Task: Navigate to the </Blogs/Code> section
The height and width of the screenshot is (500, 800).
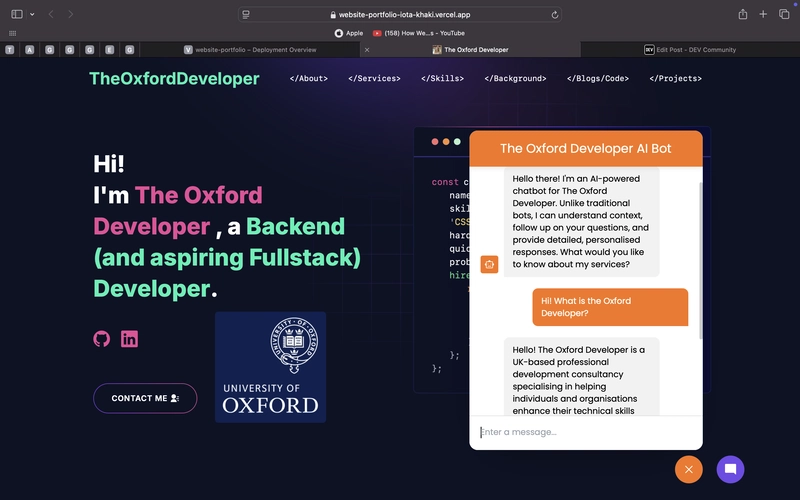Action: point(597,79)
